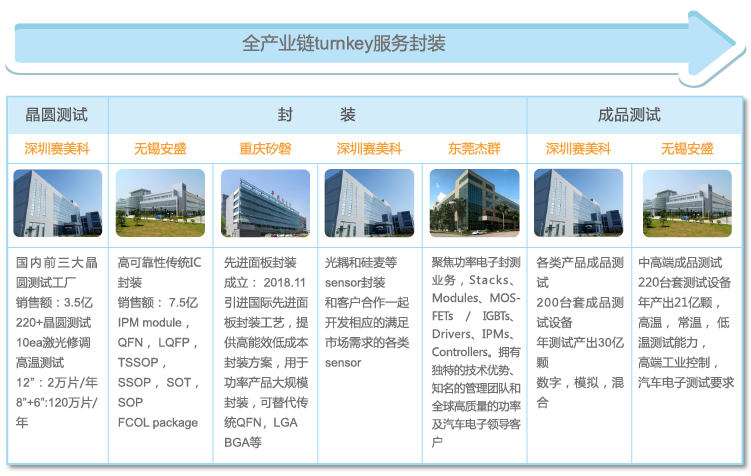
Task: Click 无锡安盛 label in the 封装 section
Action: click(160, 149)
